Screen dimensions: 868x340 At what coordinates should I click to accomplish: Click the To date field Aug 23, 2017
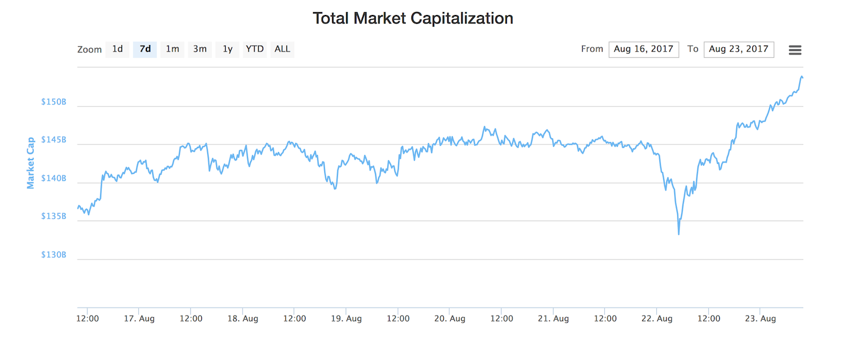tap(738, 49)
